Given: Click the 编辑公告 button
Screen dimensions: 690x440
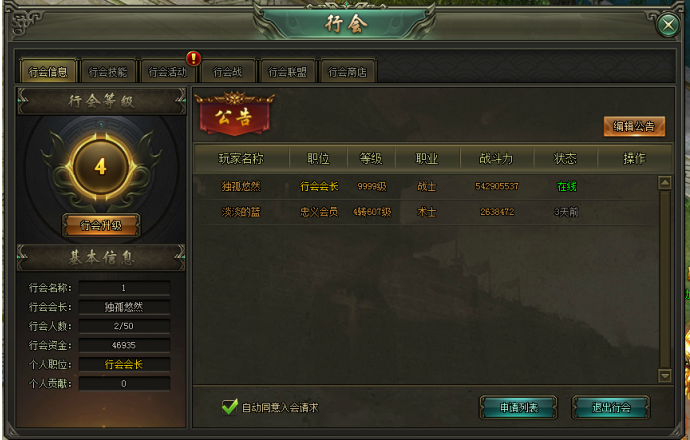Looking at the screenshot, I should 634,126.
